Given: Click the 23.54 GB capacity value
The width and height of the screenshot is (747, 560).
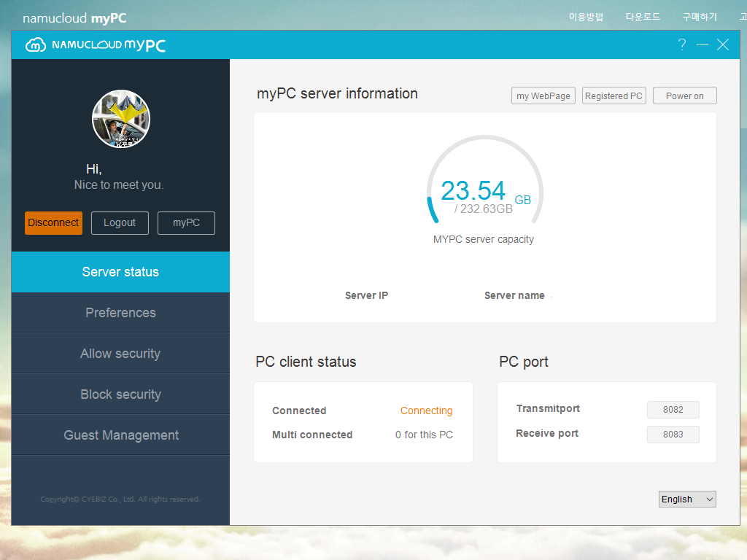Looking at the screenshot, I should point(485,192).
